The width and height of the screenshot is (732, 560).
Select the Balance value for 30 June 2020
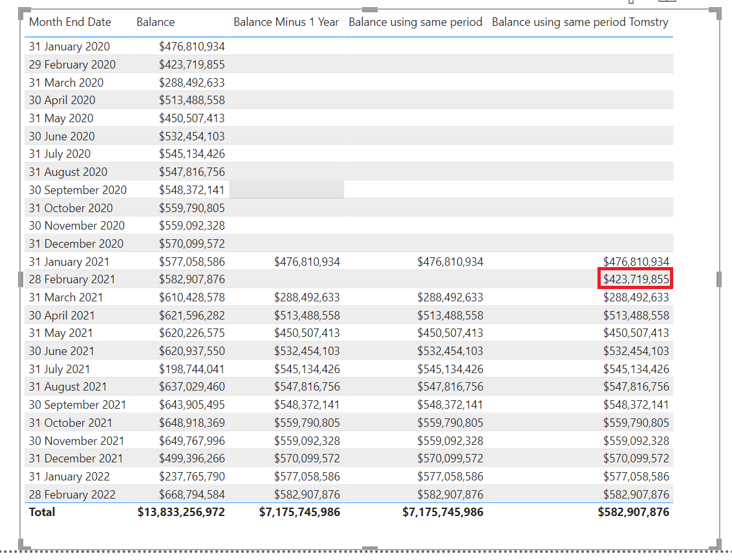[x=192, y=136]
